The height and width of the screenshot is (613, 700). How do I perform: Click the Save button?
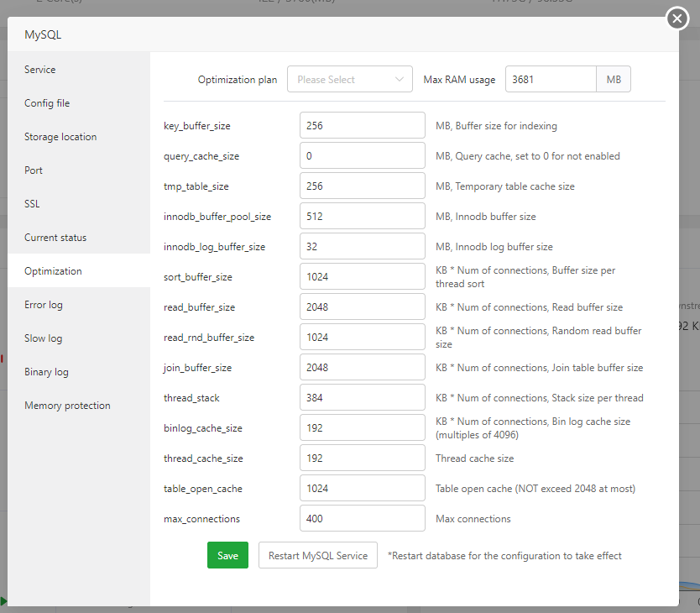pos(227,555)
